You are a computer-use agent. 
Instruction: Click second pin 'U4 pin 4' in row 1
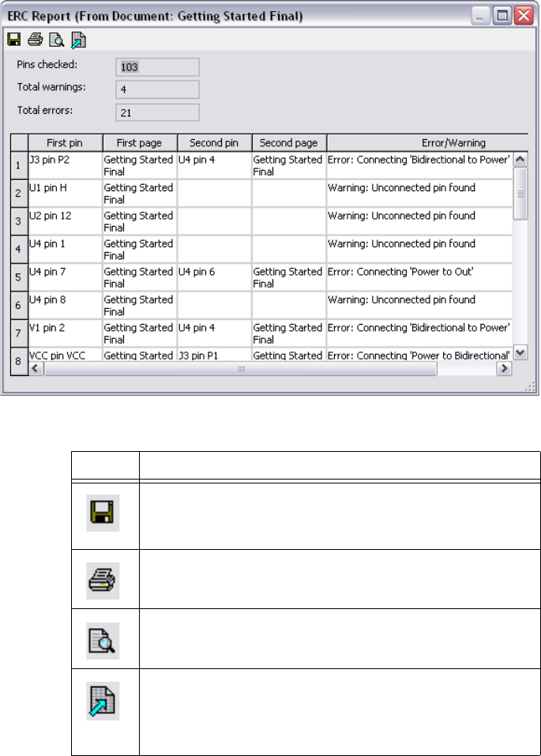[215, 165]
